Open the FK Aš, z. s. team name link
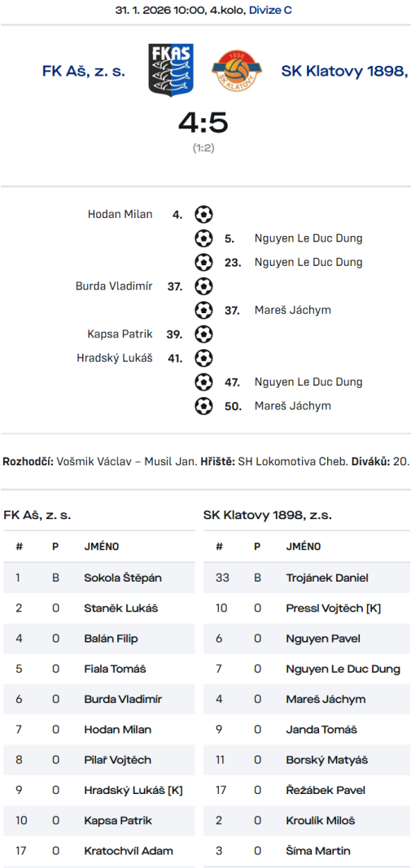The width and height of the screenshot is (411, 868). tap(84, 71)
